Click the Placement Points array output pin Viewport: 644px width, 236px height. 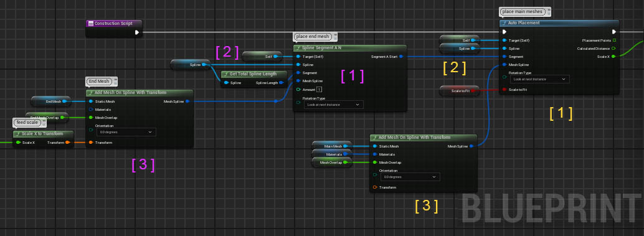(614, 40)
